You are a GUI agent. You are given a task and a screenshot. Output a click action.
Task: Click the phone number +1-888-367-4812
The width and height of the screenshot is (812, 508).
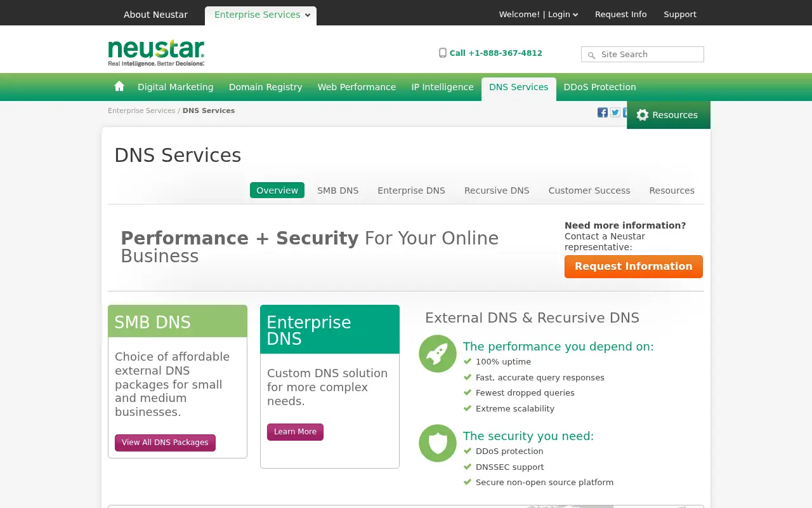coord(505,53)
